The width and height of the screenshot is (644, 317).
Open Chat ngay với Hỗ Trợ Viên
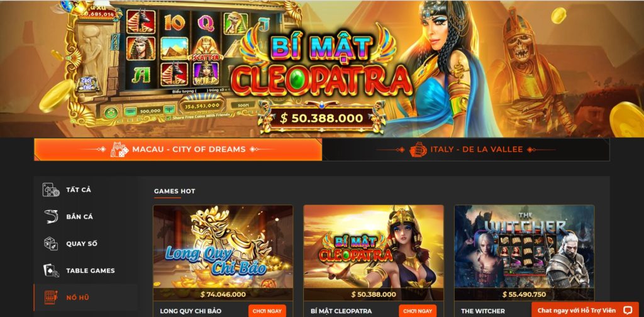point(585,311)
